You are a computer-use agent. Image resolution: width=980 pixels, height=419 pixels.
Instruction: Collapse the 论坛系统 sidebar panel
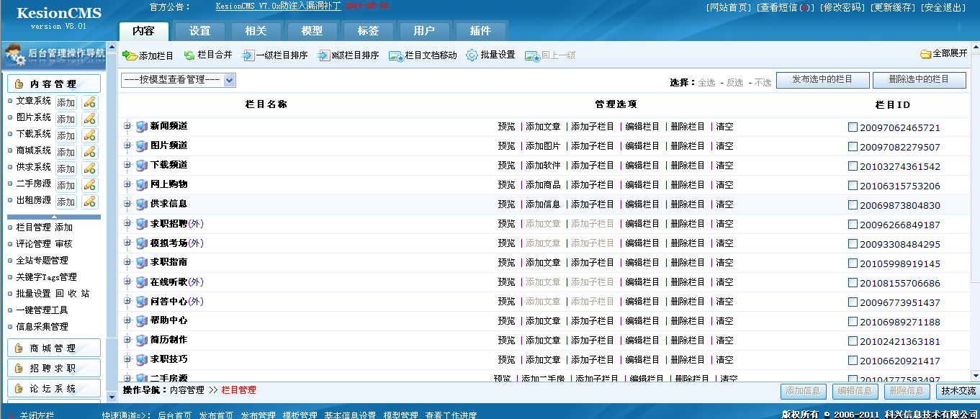coord(55,387)
